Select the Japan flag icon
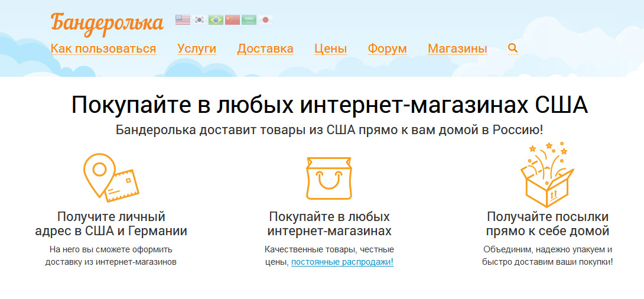 pyautogui.click(x=265, y=19)
